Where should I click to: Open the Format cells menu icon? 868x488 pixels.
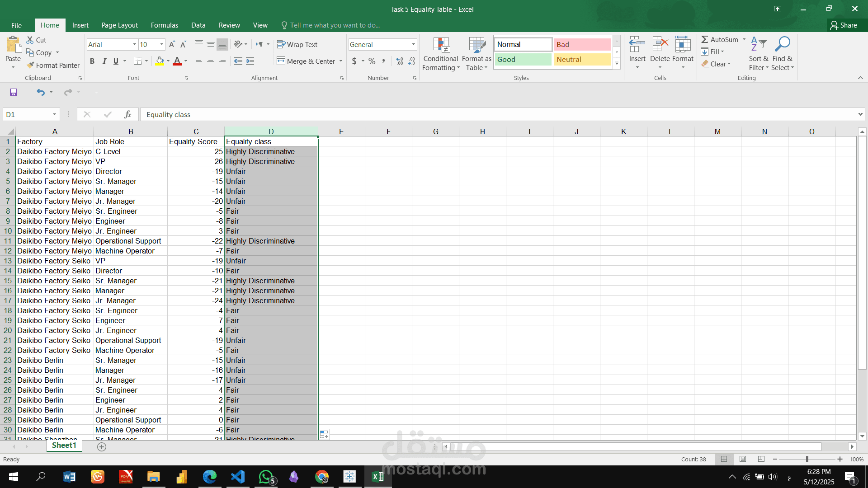pyautogui.click(x=683, y=44)
